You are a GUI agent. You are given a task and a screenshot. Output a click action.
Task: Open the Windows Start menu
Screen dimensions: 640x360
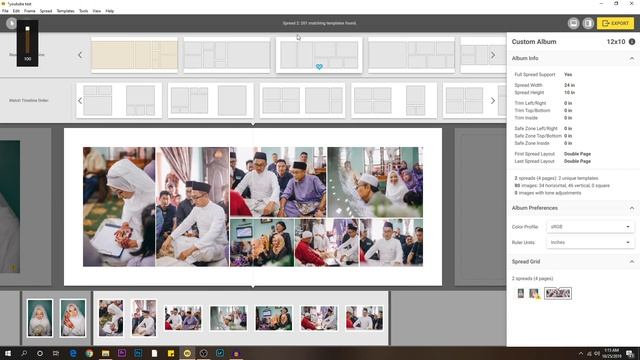click(x=8, y=353)
